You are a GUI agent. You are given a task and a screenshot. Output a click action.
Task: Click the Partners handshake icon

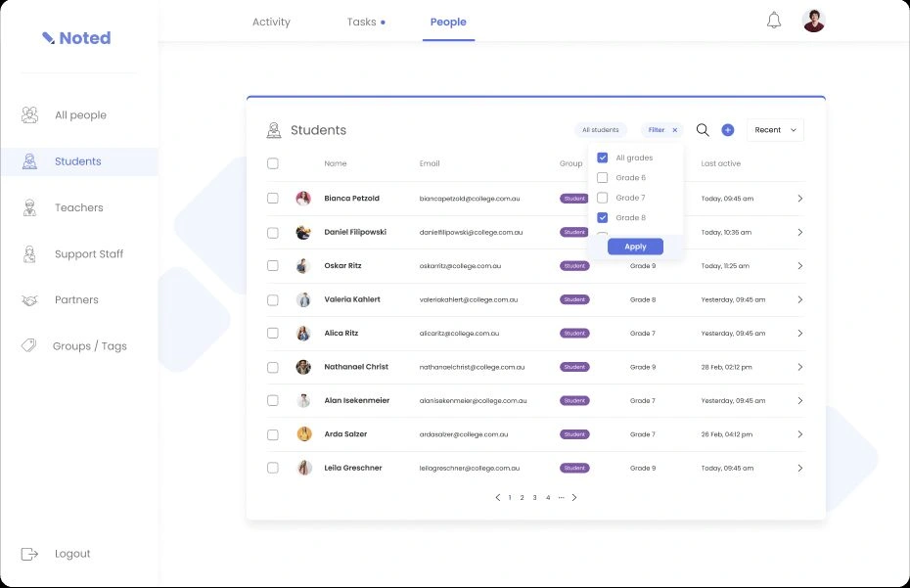[x=29, y=300]
